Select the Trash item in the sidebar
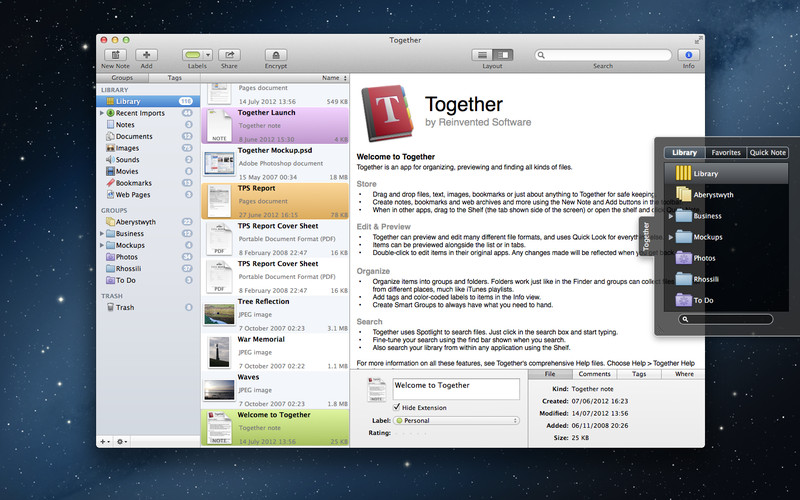800x500 pixels. (x=124, y=307)
